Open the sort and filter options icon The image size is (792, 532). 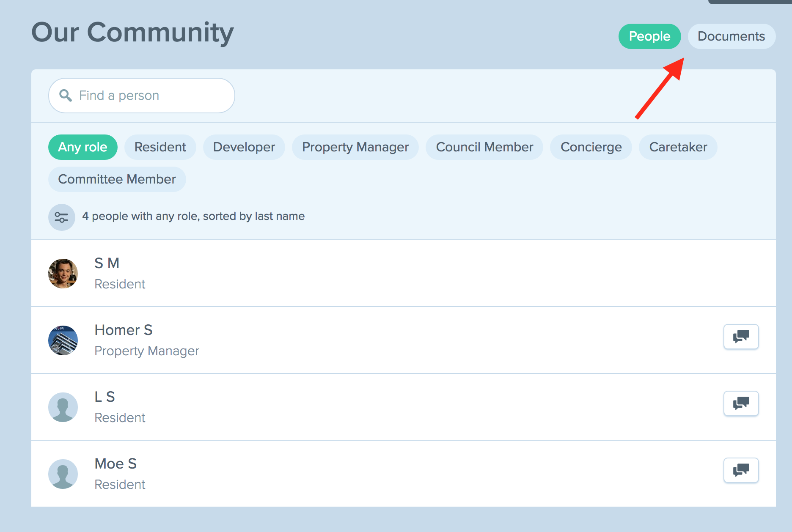click(61, 217)
